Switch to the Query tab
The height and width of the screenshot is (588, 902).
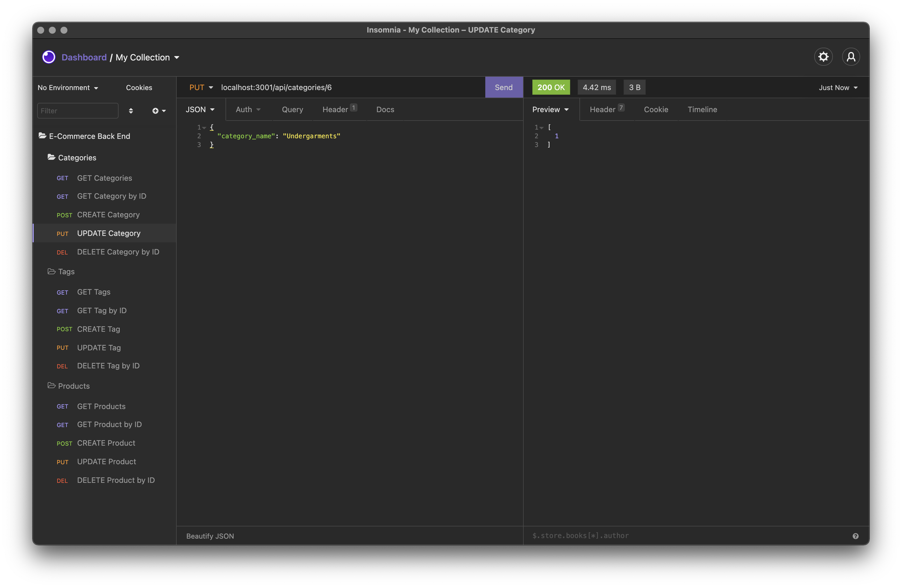pos(292,110)
